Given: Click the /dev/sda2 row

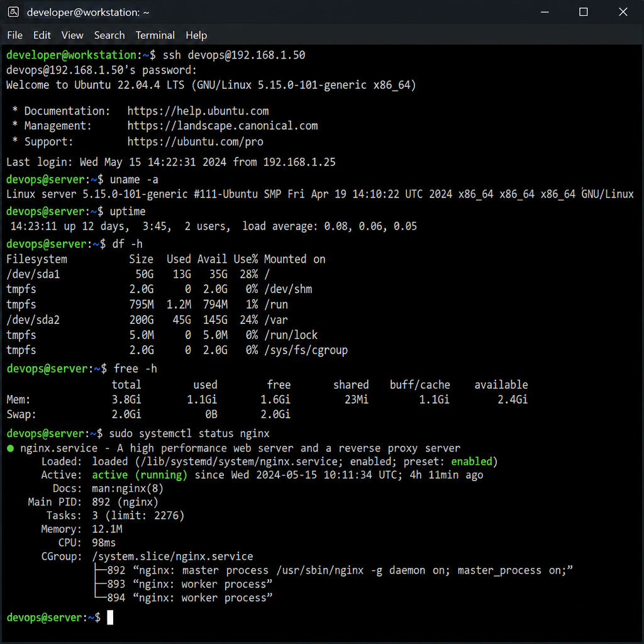Looking at the screenshot, I should pyautogui.click(x=147, y=320).
